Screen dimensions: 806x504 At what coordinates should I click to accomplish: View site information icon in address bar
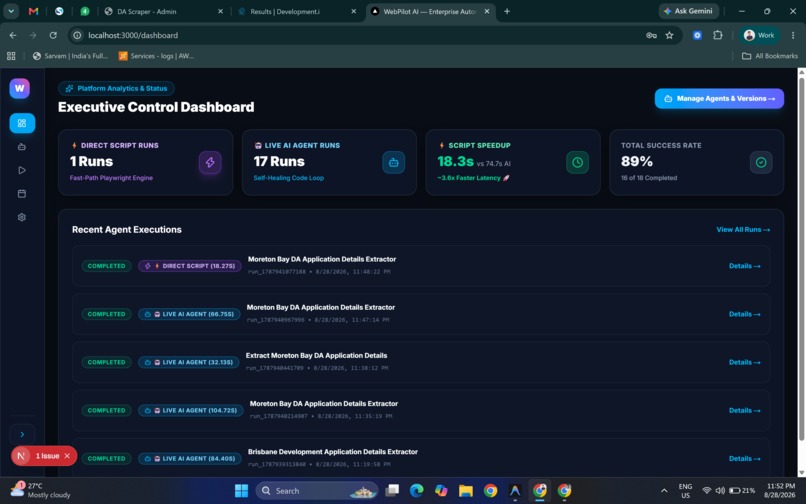click(77, 35)
